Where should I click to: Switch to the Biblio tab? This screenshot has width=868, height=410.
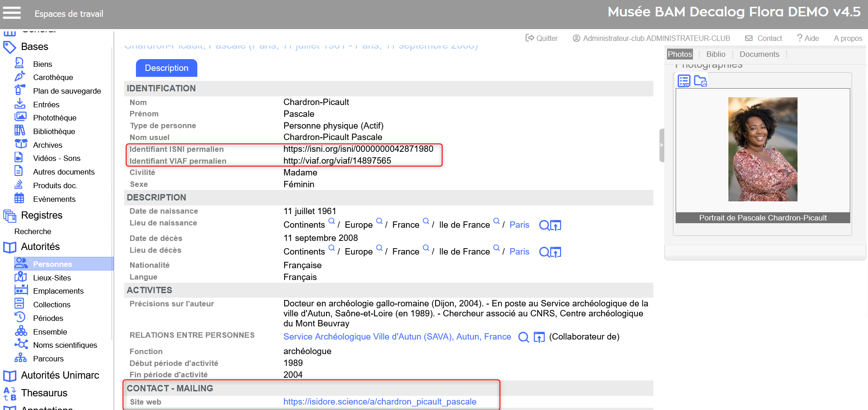click(716, 54)
